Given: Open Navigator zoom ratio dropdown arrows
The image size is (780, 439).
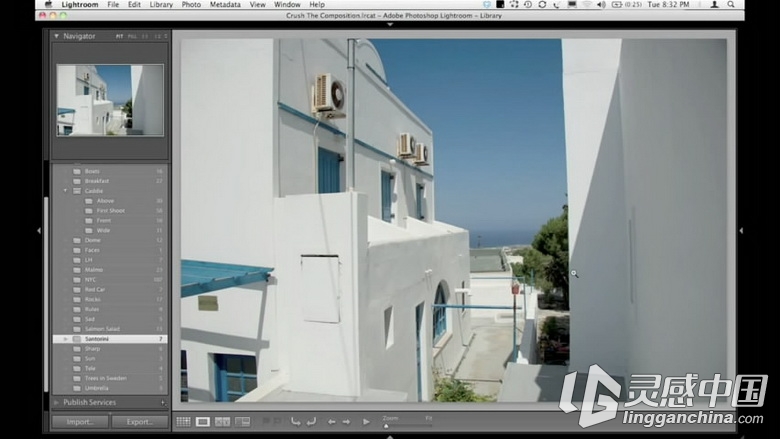Looking at the screenshot, I should coord(166,36).
